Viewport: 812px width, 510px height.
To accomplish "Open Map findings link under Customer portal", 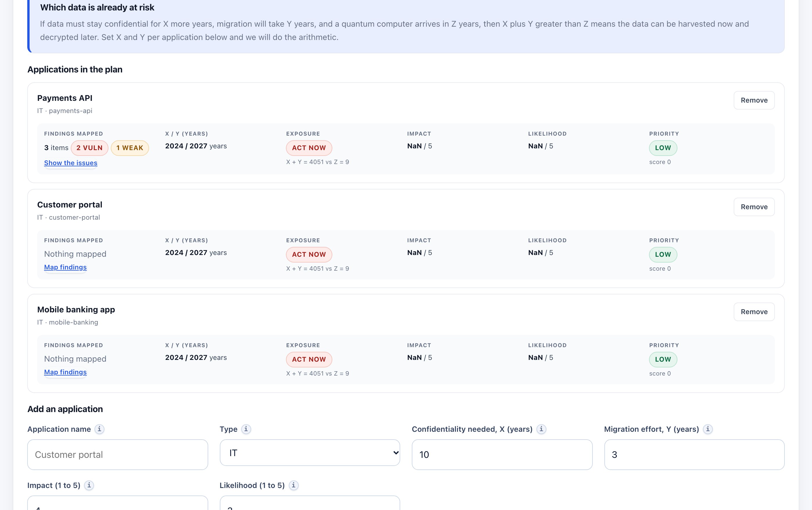I will pos(66,267).
